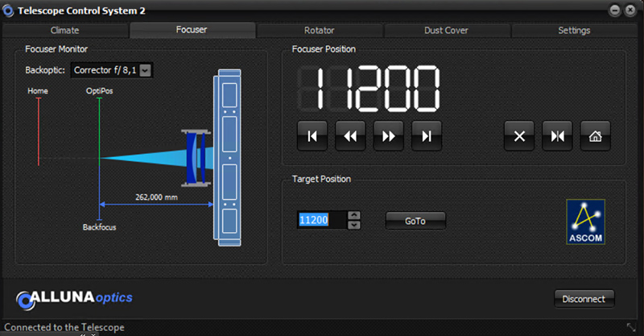Viewport: 644px width, 336px height.
Task: Step focuser outward with fast-forward button
Action: coord(389,135)
